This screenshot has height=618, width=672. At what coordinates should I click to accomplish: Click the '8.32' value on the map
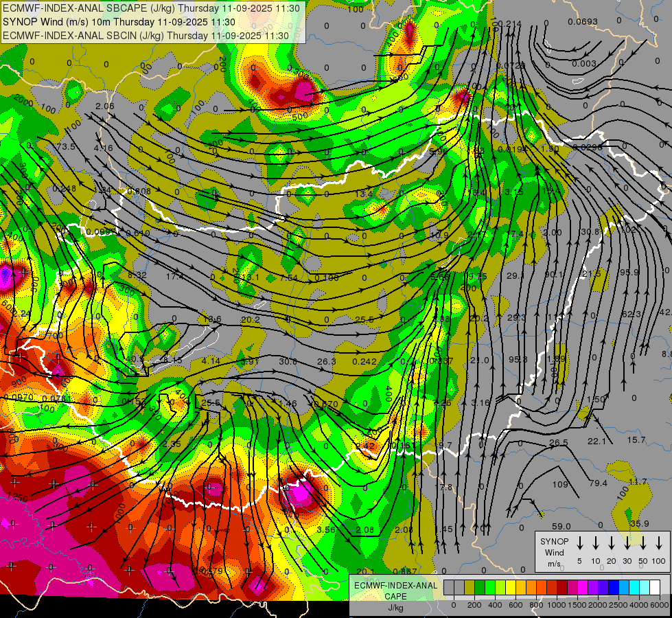tap(137, 275)
